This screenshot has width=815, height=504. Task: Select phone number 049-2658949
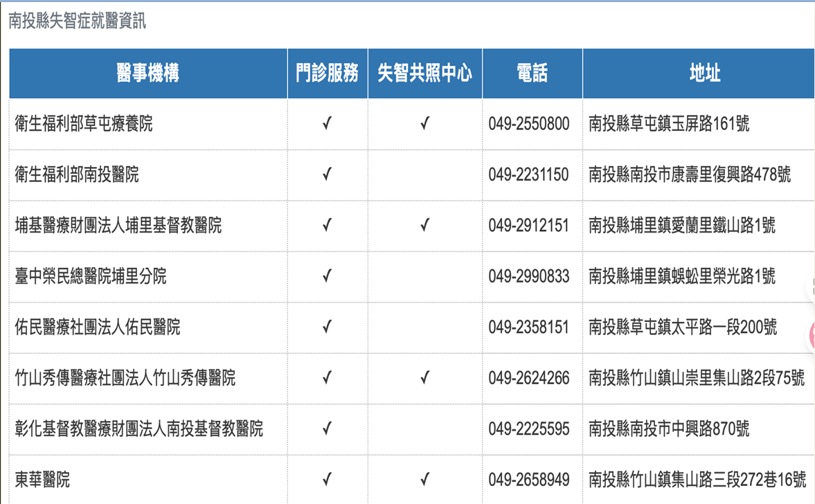pos(528,480)
